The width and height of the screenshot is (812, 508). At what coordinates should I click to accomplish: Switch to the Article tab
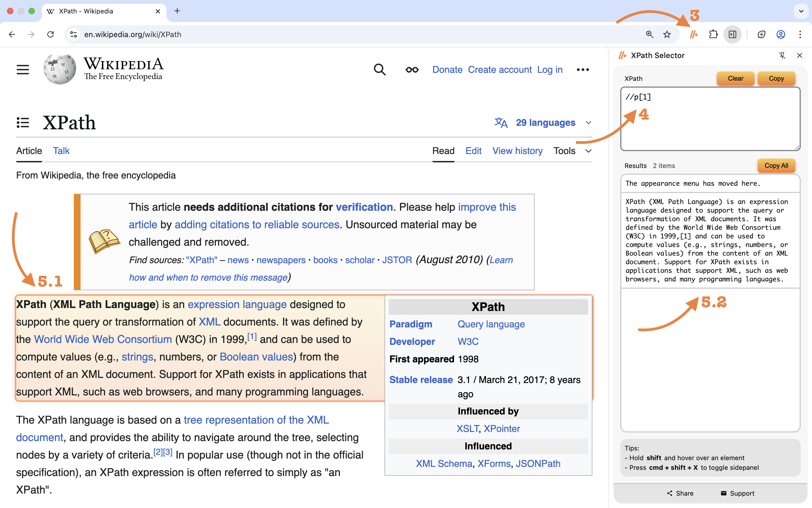29,151
